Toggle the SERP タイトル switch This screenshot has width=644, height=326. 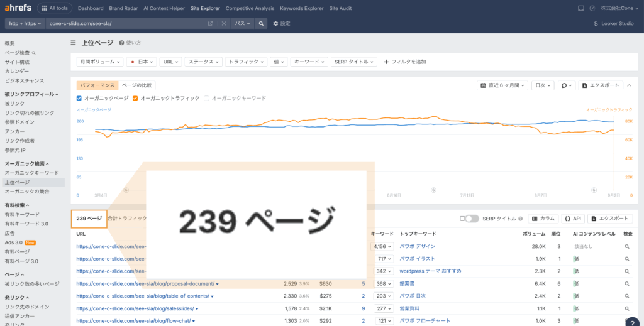pyautogui.click(x=472, y=219)
